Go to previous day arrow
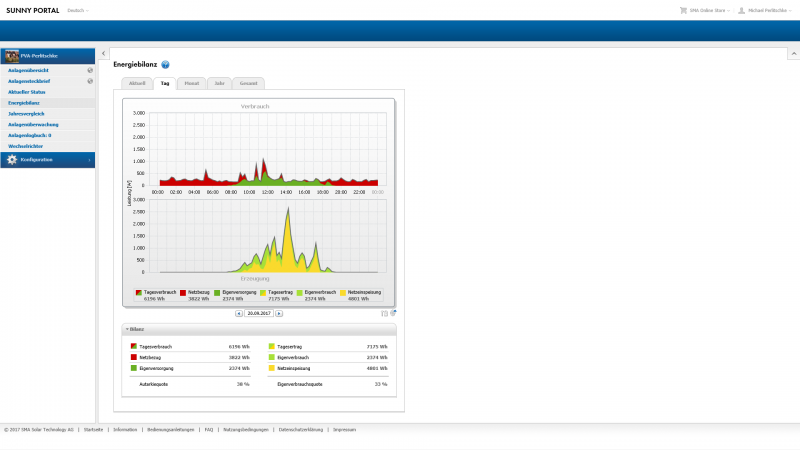Image resolution: width=800 pixels, height=450 pixels. click(x=239, y=313)
